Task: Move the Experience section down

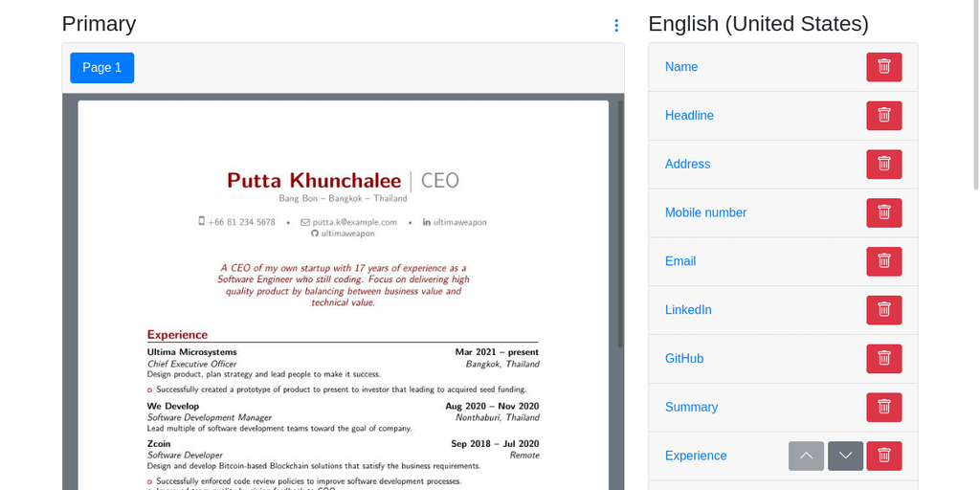Action: tap(846, 457)
